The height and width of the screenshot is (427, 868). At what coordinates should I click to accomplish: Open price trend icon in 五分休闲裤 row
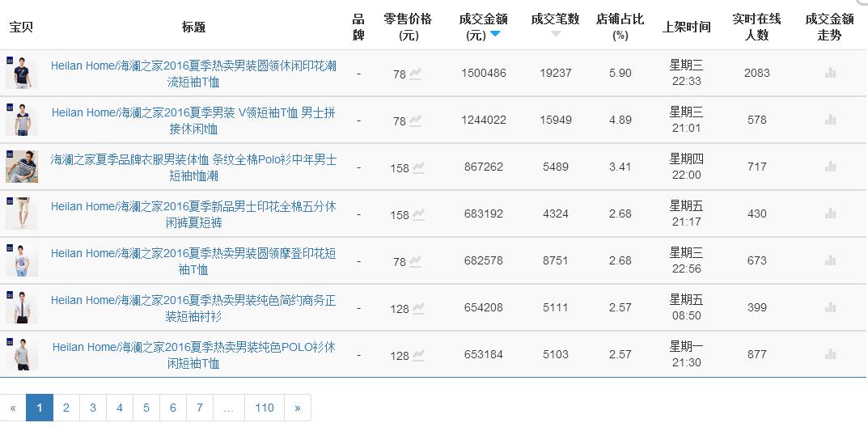click(x=418, y=214)
